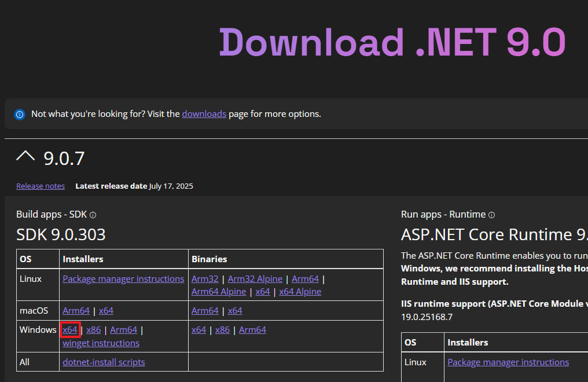Click the info icon beside Build apps - SDK
This screenshot has width=588, height=382.
pyautogui.click(x=93, y=215)
